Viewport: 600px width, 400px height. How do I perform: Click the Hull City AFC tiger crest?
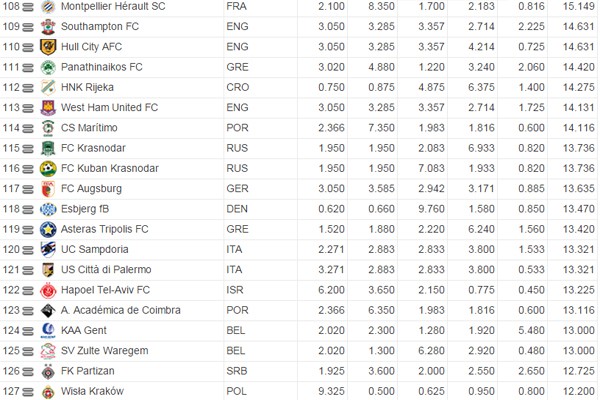click(x=47, y=47)
